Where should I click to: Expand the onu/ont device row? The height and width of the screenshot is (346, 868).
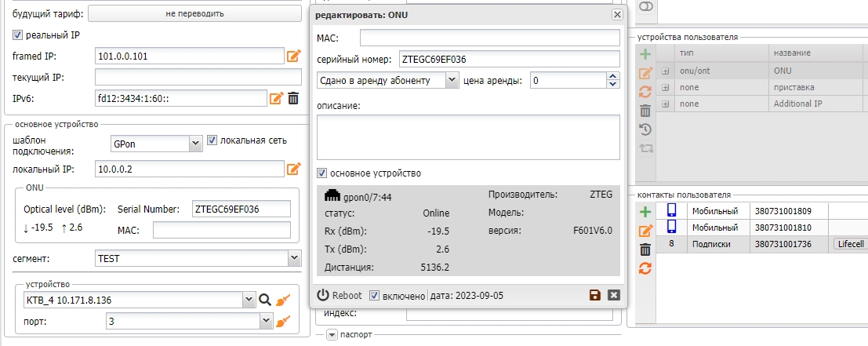click(x=666, y=70)
